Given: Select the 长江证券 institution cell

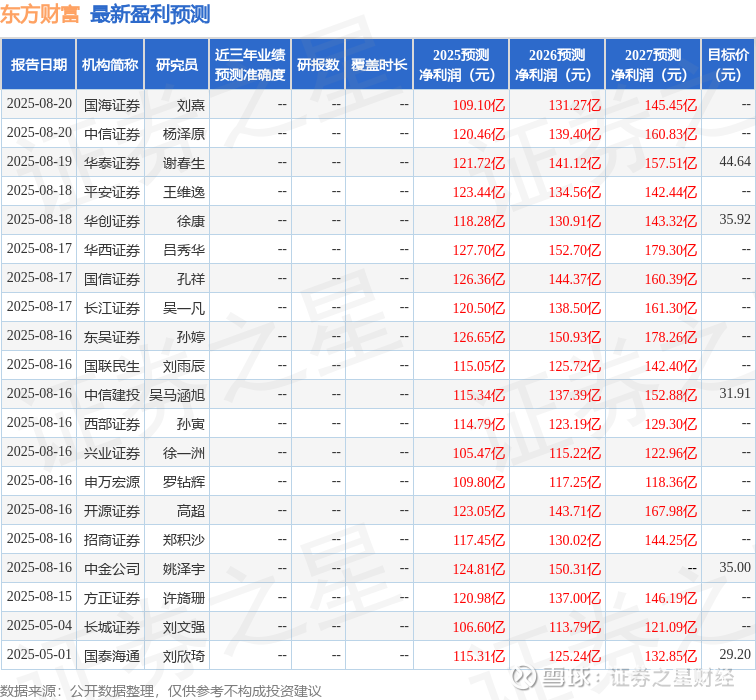Looking at the screenshot, I should [112, 308].
